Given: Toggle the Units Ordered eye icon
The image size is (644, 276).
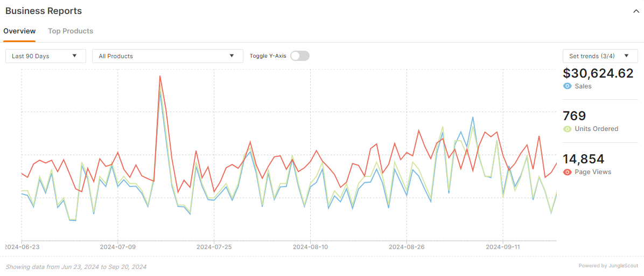Looking at the screenshot, I should (x=567, y=129).
